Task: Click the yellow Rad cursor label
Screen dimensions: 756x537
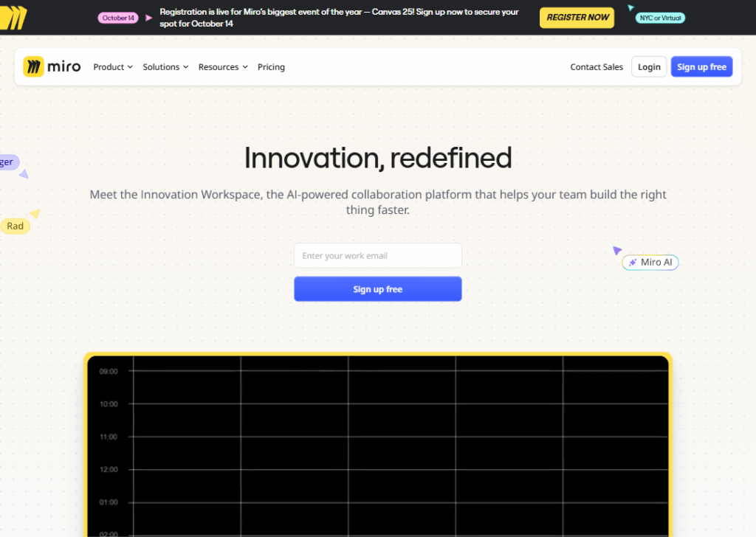Action: tap(15, 226)
